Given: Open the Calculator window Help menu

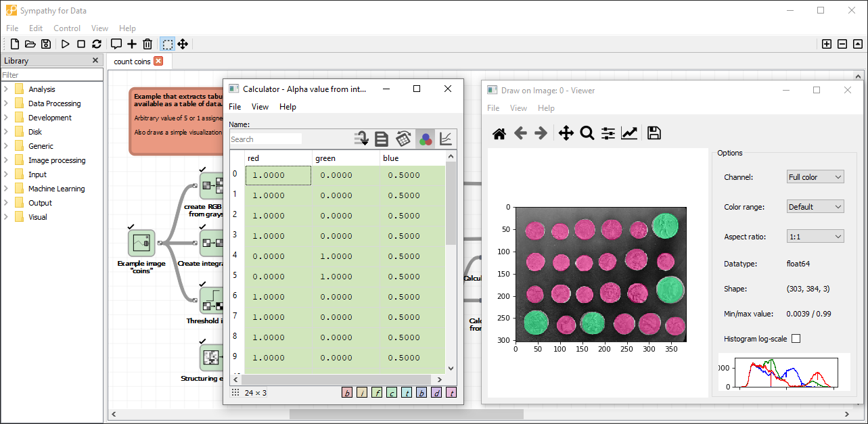Looking at the screenshot, I should coord(288,107).
